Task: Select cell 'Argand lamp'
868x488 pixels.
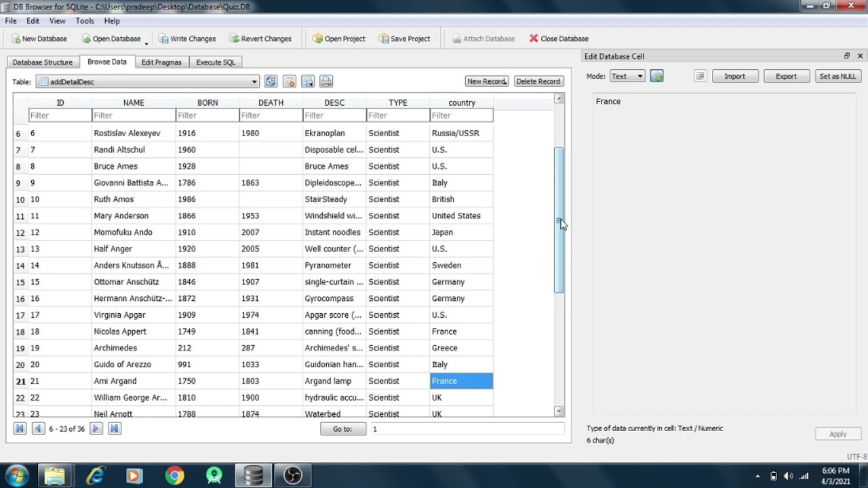Action: click(334, 381)
